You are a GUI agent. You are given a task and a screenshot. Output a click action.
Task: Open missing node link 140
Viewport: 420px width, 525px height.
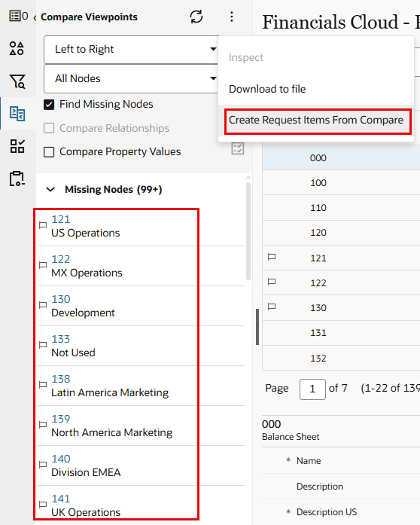(60, 459)
